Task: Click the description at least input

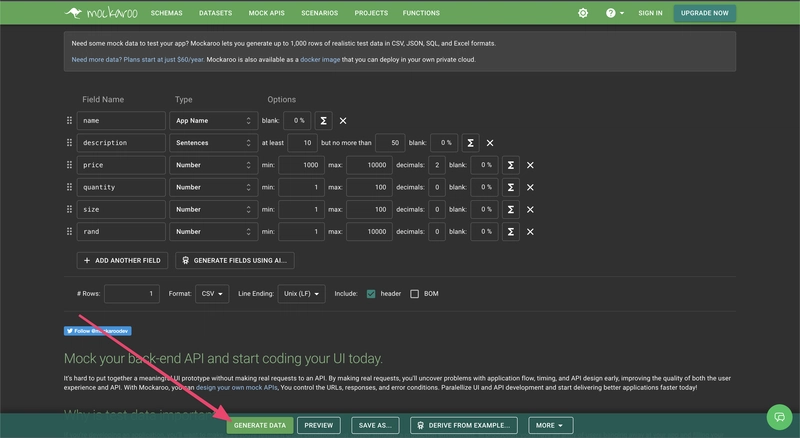Action: [303, 143]
